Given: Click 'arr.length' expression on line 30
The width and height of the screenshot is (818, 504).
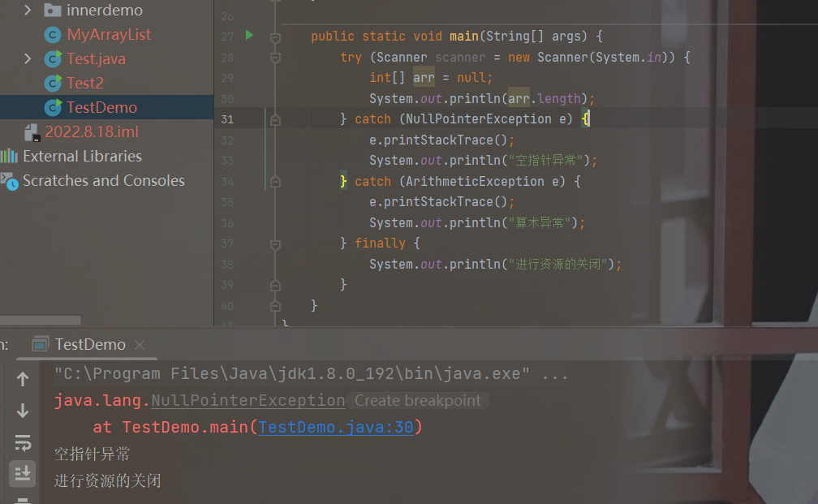Looking at the screenshot, I should pos(544,99).
